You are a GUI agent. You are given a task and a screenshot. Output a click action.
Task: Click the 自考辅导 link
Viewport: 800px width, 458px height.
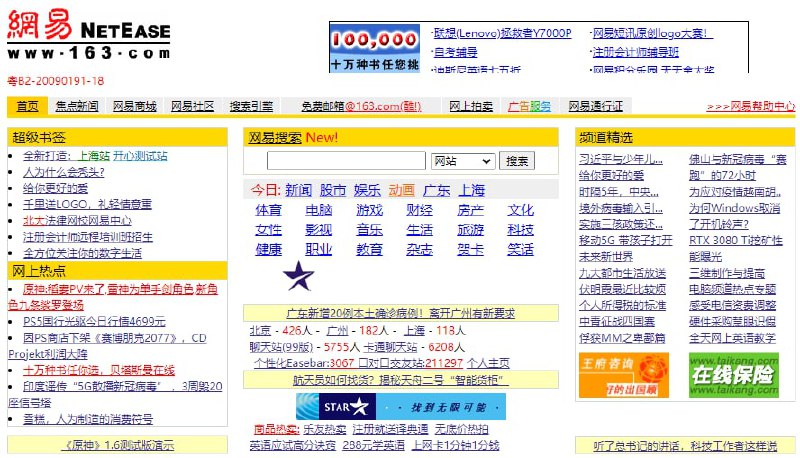(456, 52)
